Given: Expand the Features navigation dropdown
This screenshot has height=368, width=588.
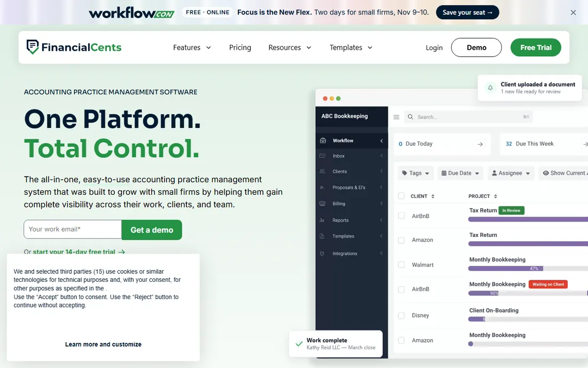Looking at the screenshot, I should pyautogui.click(x=192, y=48).
